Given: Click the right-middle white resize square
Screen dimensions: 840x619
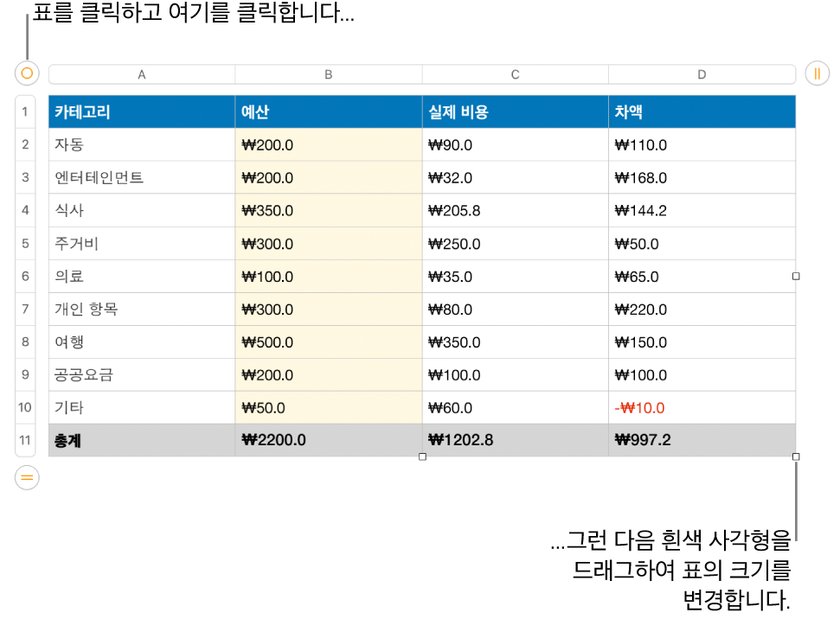Looking at the screenshot, I should pos(796,277).
